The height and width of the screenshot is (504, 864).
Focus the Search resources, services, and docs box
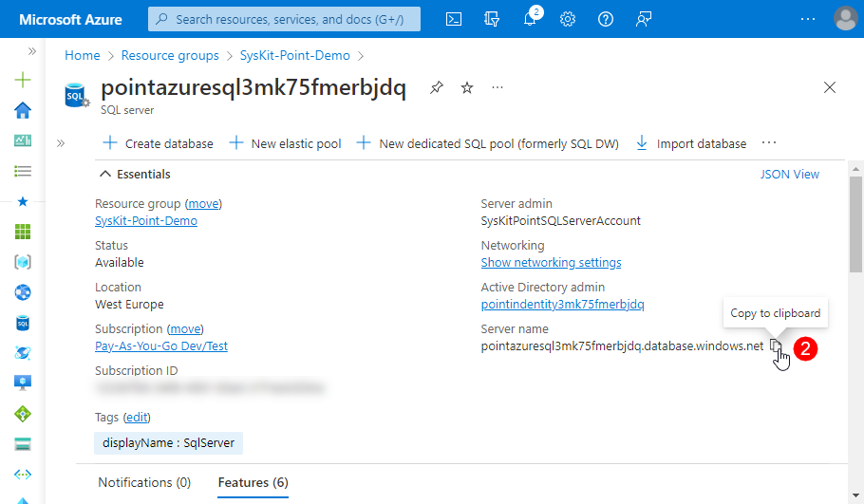(x=284, y=19)
